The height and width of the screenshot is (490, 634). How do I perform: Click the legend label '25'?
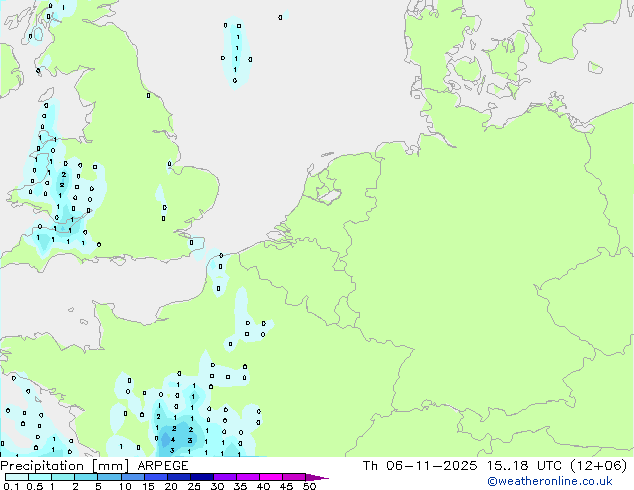point(194,486)
